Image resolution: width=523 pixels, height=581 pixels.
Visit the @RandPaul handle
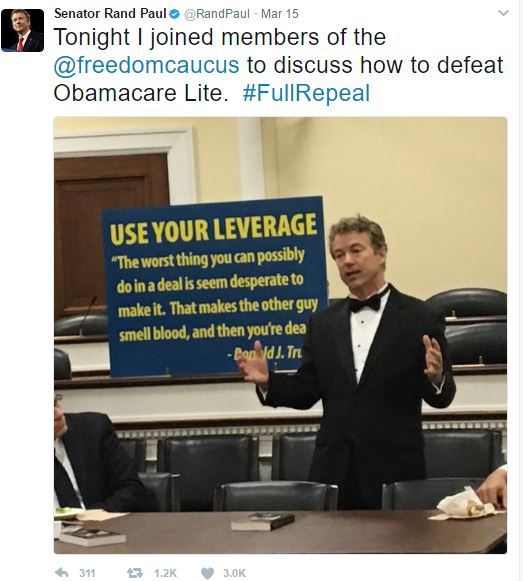(217, 14)
